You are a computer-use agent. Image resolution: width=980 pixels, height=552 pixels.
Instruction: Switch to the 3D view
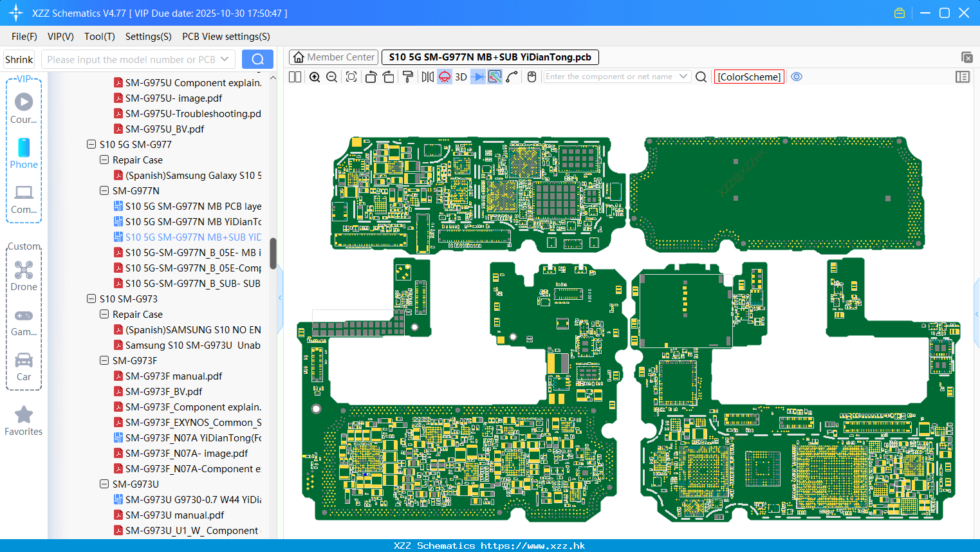point(461,77)
